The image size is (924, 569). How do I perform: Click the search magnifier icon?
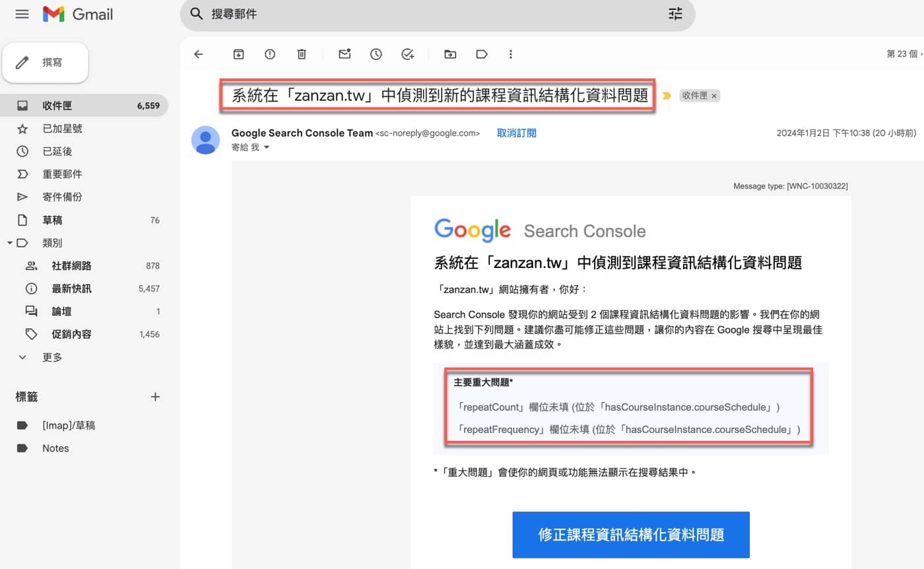(x=196, y=14)
